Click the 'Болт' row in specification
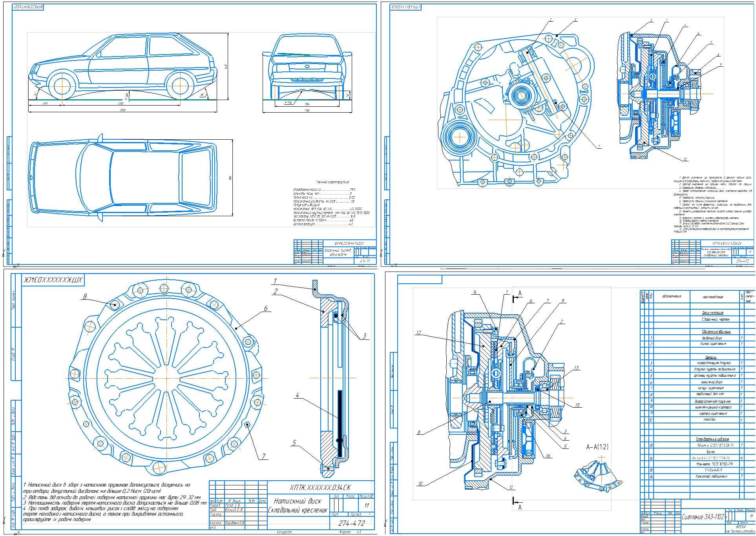Image resolution: width=756 pixels, height=536 pixels. pos(710,452)
